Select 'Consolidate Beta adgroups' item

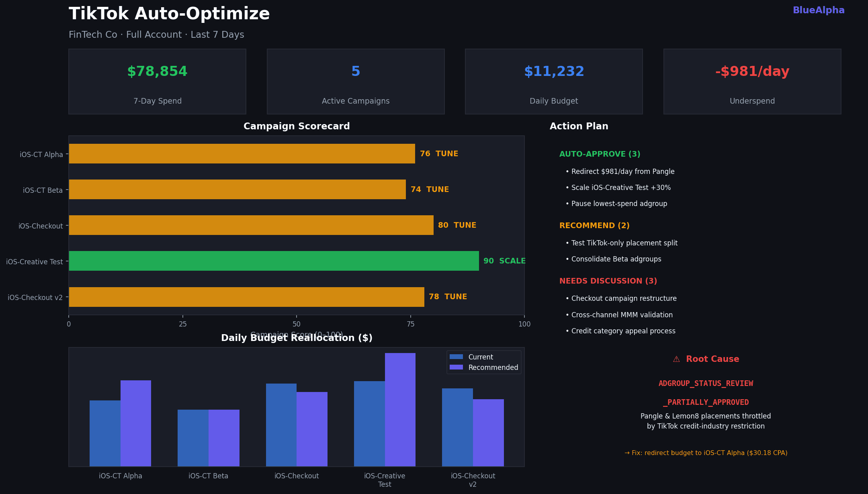pos(614,259)
